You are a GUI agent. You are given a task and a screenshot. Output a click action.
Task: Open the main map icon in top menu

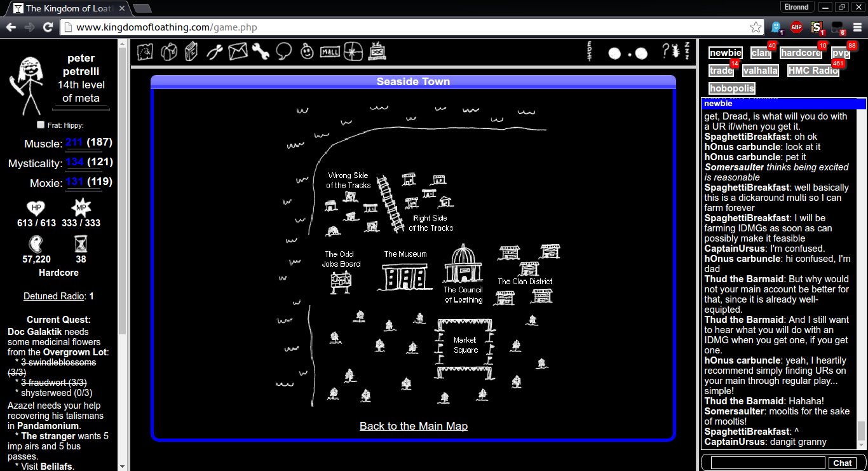(146, 51)
